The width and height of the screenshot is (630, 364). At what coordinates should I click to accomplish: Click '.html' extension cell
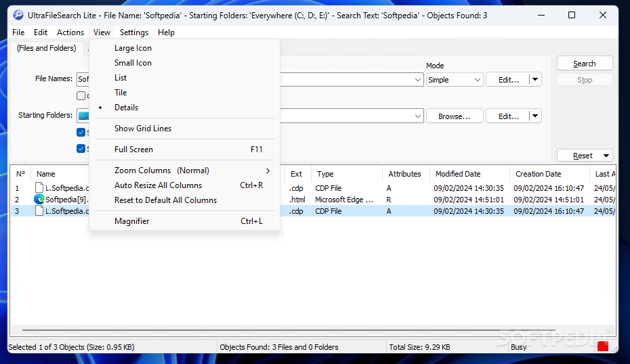(297, 200)
